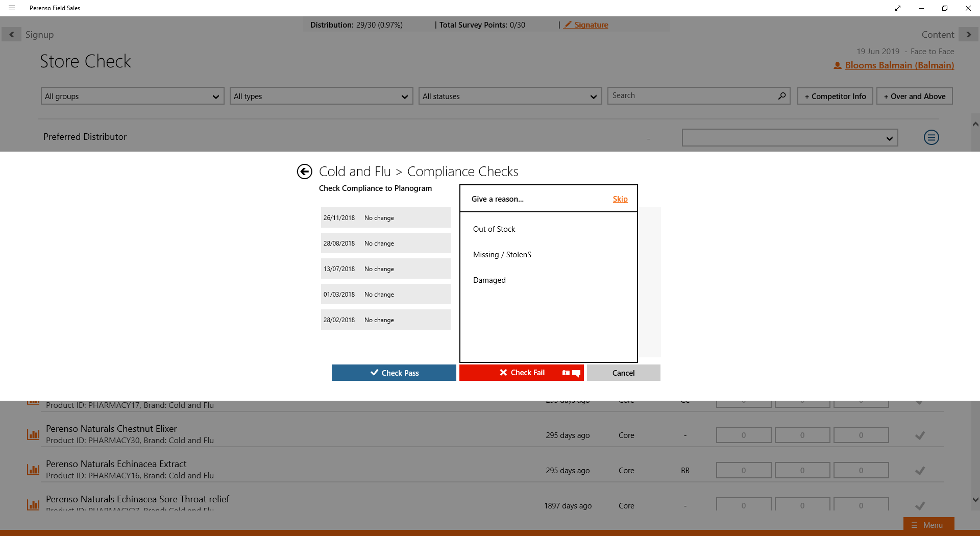This screenshot has width=980, height=536.
Task: Click Perenso Naturals Chestnut Elixer product name
Action: [x=111, y=429]
